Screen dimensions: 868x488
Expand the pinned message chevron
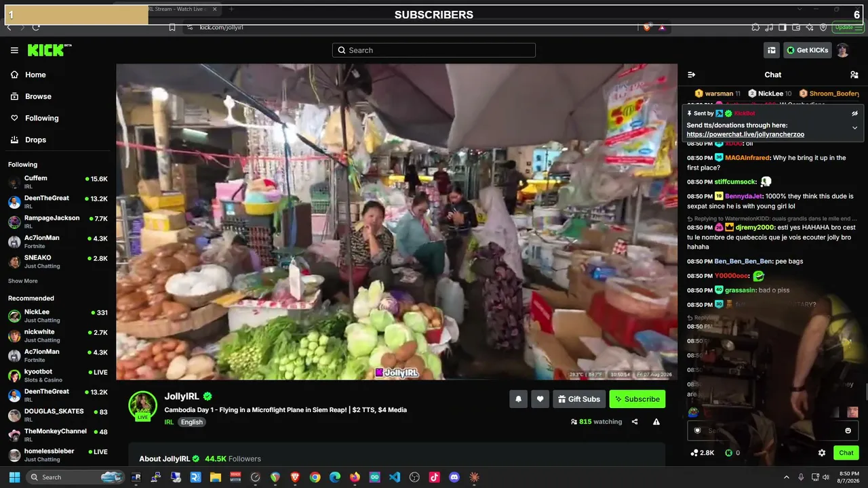point(854,127)
